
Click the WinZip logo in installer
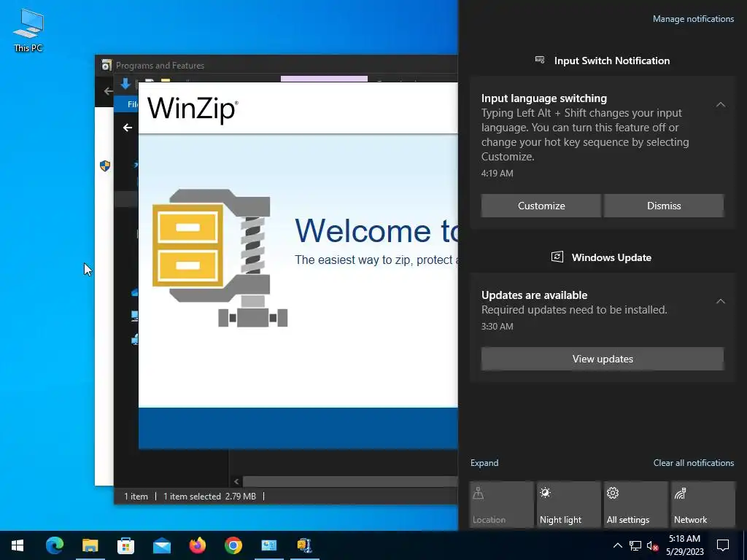193,109
